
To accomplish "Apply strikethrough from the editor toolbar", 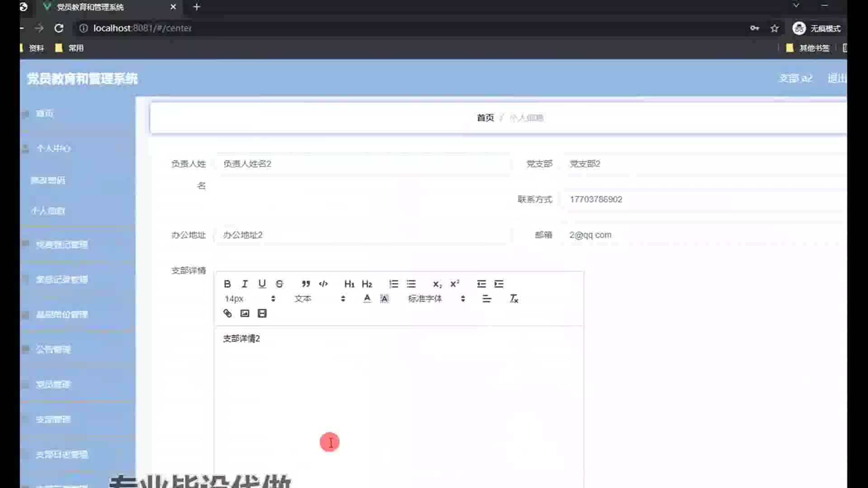I will pyautogui.click(x=279, y=284).
